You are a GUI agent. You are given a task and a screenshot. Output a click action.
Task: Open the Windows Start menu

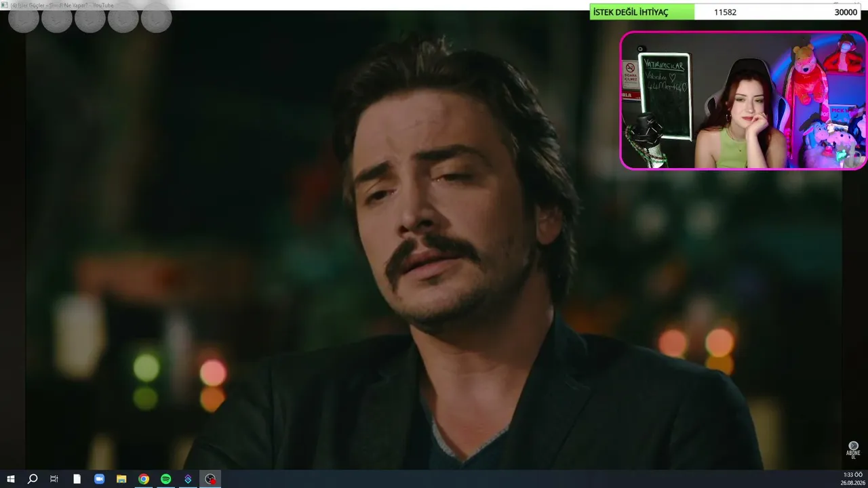point(11,479)
